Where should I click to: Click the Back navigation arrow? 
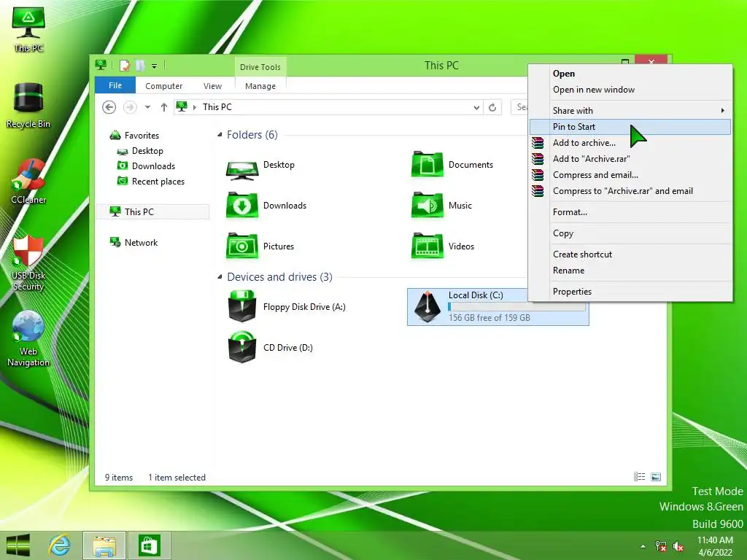click(109, 107)
